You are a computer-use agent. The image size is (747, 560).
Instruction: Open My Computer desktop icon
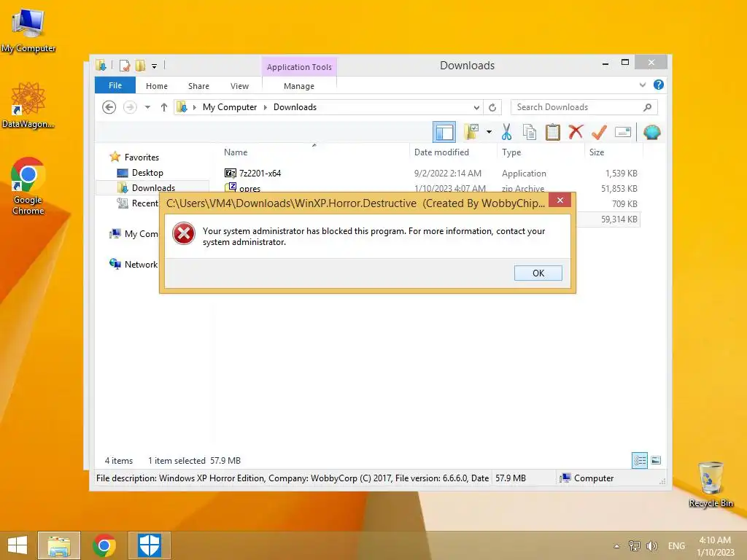tap(28, 31)
